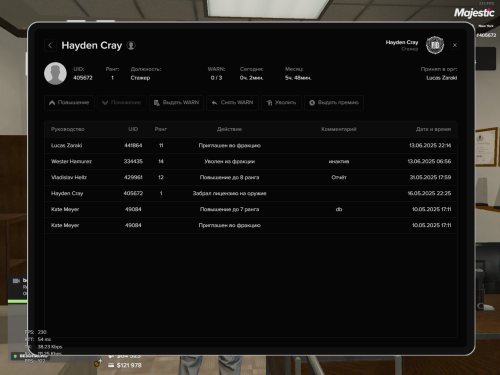Viewport: 500px width, 375px height.
Task: Select the Lucas Zaraki log row name
Action: coord(66,145)
